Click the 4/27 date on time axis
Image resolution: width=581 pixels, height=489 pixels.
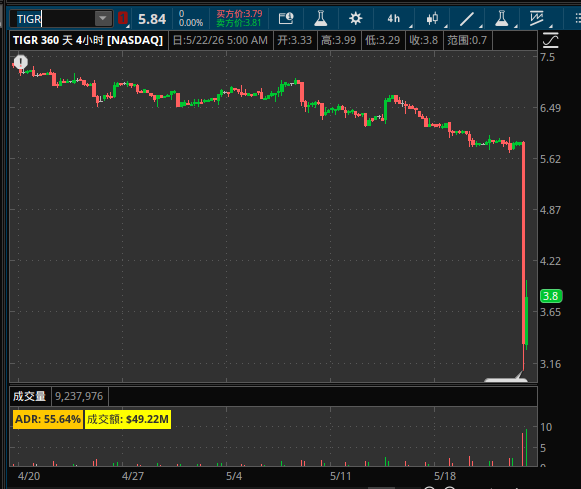tap(133, 476)
